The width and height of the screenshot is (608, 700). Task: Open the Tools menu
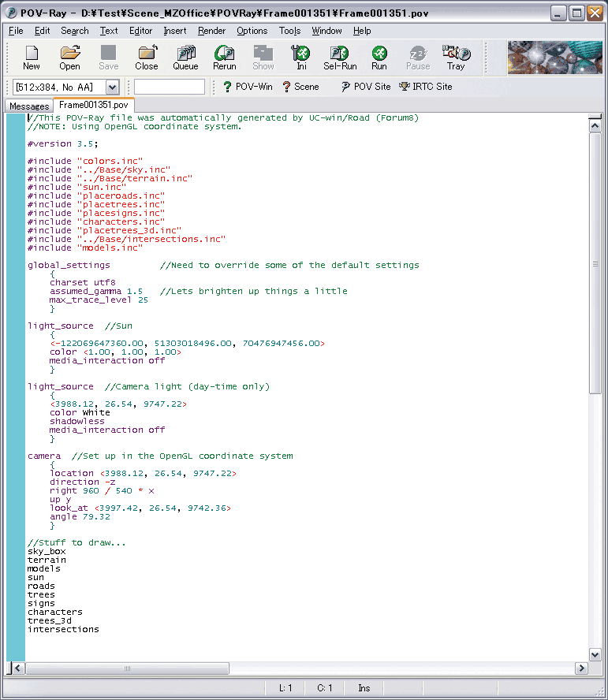(x=289, y=31)
